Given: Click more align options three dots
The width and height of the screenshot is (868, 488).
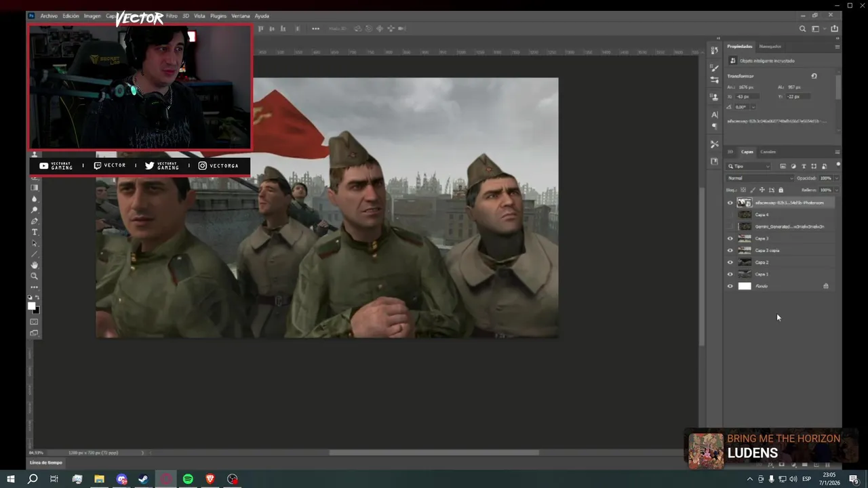Looking at the screenshot, I should (315, 28).
